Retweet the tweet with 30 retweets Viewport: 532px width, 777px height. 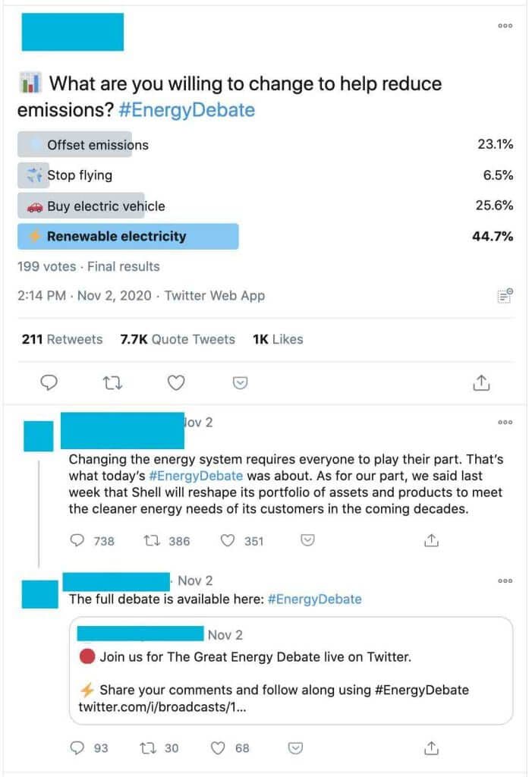(147, 748)
